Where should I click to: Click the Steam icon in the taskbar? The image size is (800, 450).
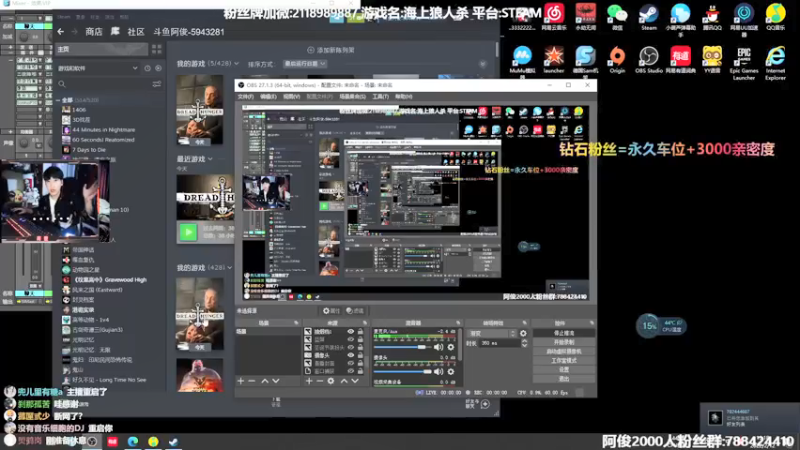tap(173, 441)
